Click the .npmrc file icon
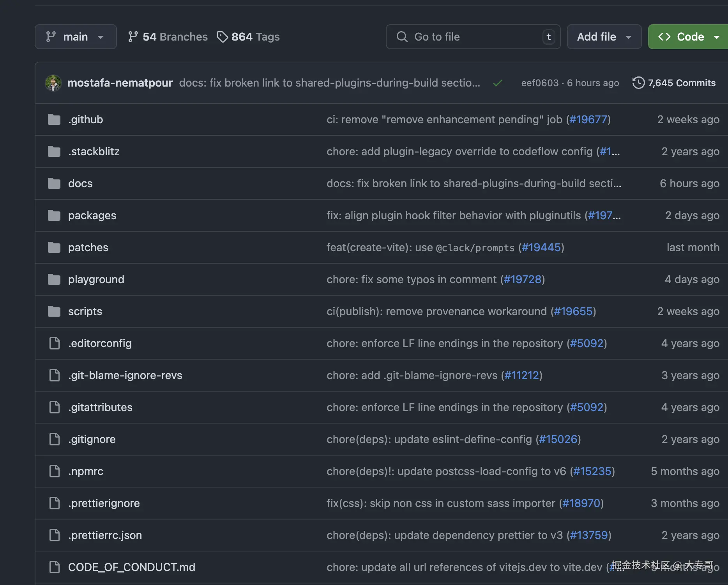 55,471
